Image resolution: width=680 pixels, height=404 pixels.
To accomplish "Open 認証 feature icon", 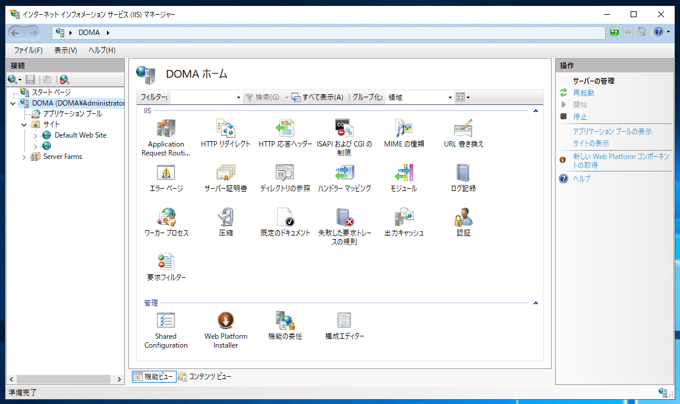I will click(x=463, y=217).
